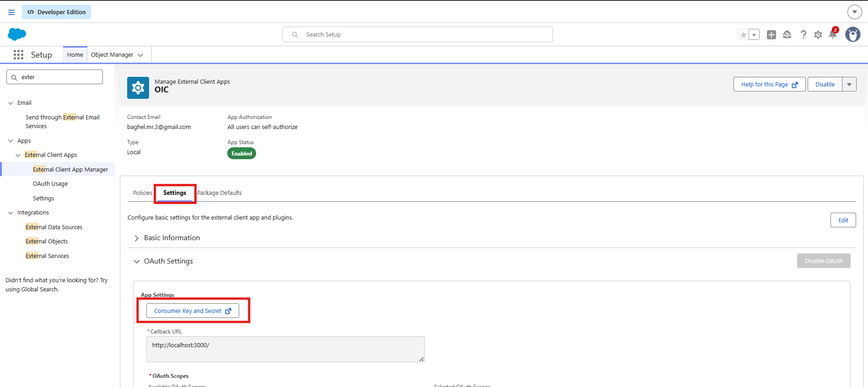This screenshot has height=387, width=868.
Task: Click the Manage External Client Apps gear icon
Action: point(138,88)
